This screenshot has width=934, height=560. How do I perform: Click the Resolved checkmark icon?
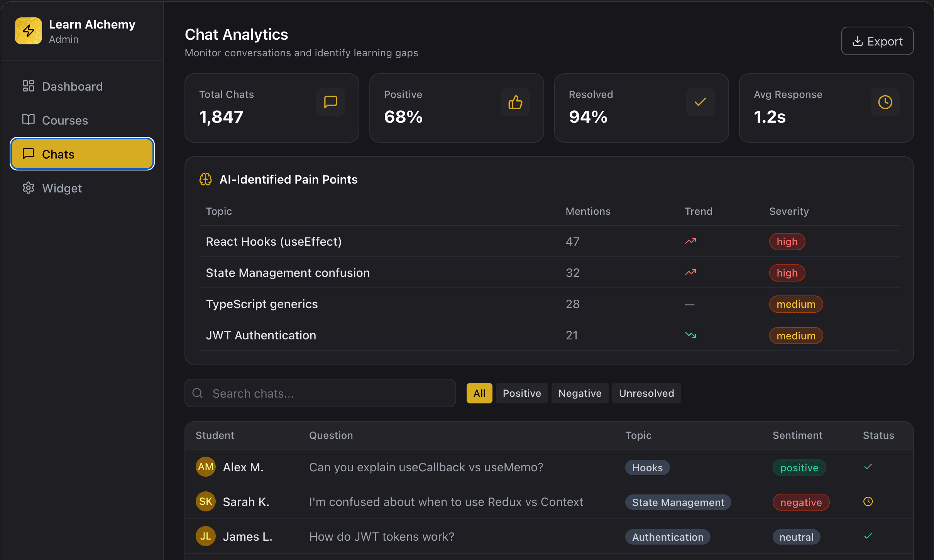click(700, 102)
